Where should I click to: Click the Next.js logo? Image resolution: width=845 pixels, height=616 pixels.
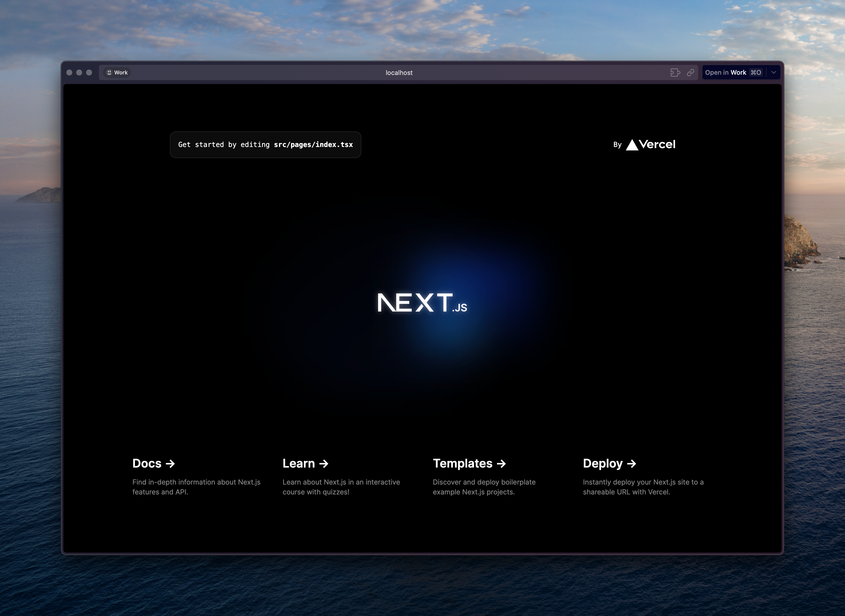[x=422, y=302]
